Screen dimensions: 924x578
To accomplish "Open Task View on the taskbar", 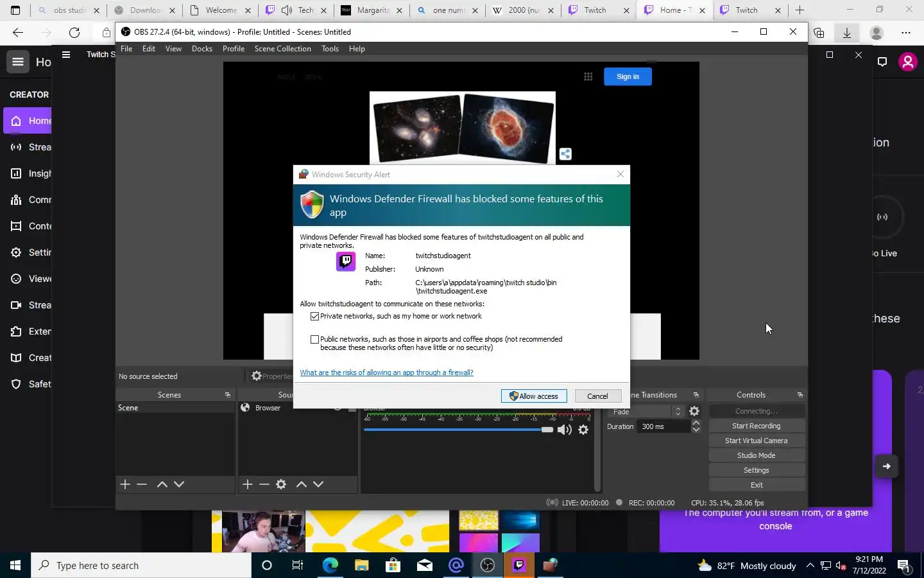I will click(x=298, y=565).
